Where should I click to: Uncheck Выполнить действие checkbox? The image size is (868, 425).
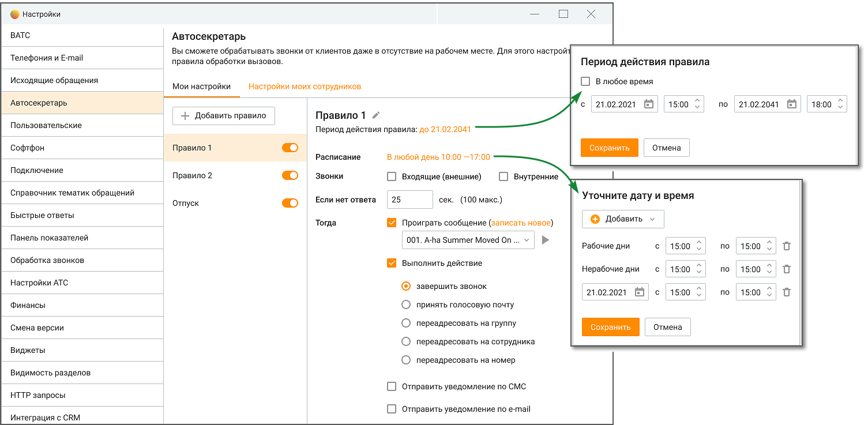click(392, 263)
